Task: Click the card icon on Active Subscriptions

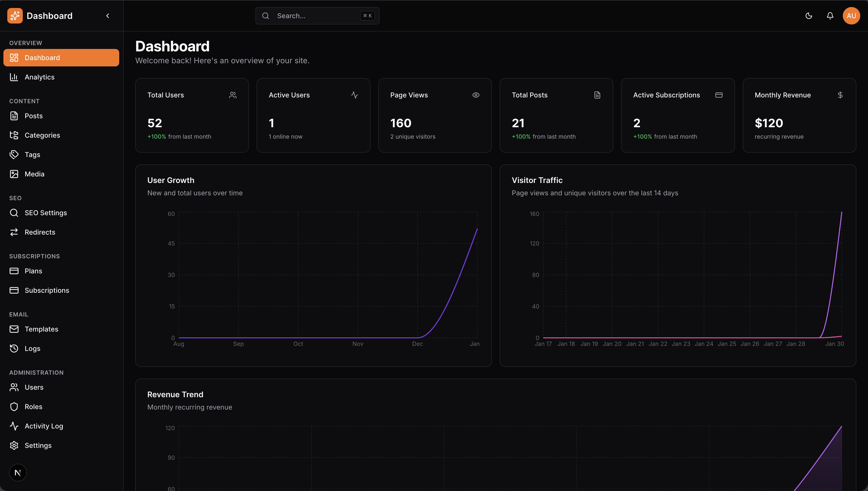Action: click(719, 95)
